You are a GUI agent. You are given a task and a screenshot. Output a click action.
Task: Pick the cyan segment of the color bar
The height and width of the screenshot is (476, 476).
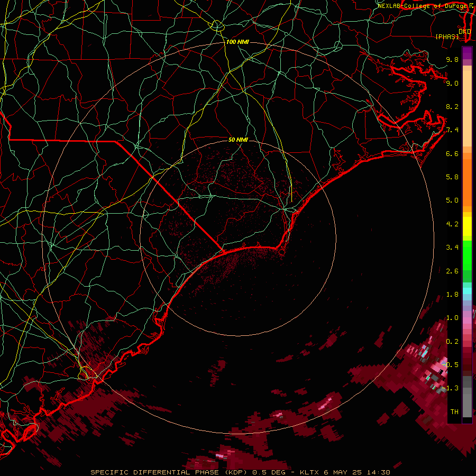[x=467, y=291]
